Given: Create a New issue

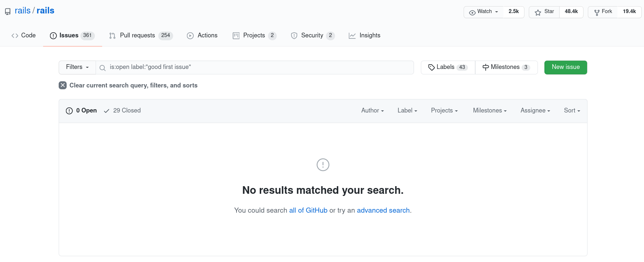Looking at the screenshot, I should pyautogui.click(x=565, y=67).
